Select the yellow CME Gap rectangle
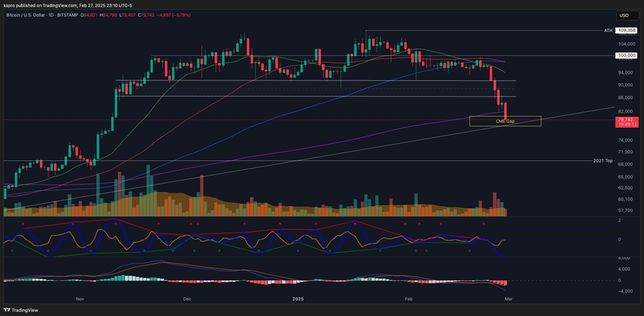644x316 pixels. pyautogui.click(x=505, y=121)
